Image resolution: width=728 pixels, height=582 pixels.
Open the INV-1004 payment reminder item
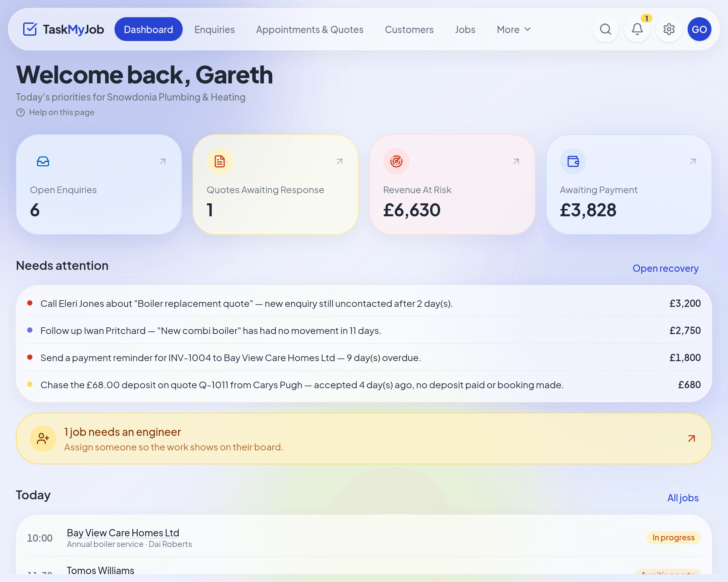364,358
